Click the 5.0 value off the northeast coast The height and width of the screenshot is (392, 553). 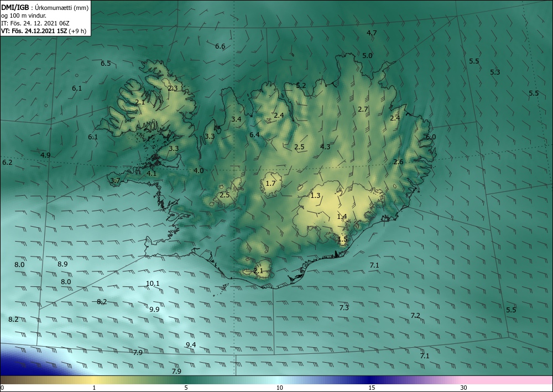pyautogui.click(x=367, y=56)
